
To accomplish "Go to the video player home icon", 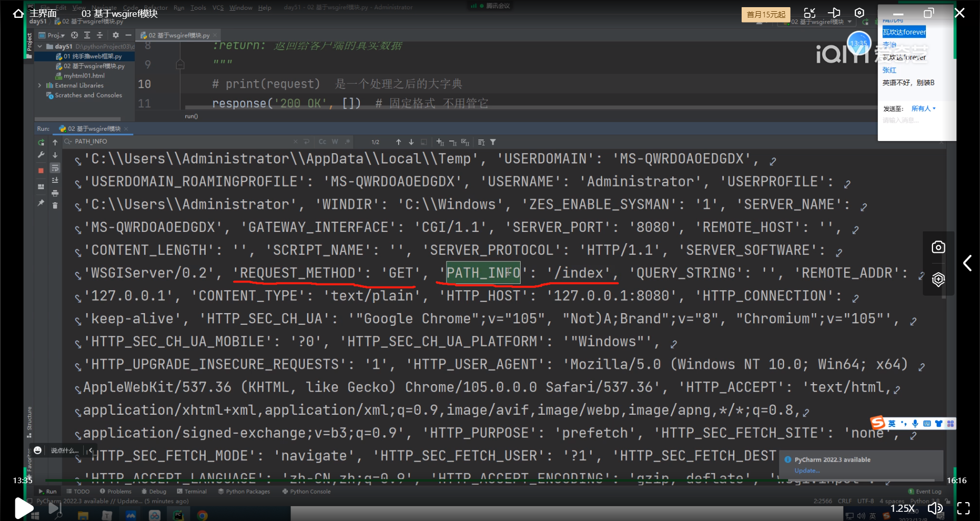I will (18, 13).
